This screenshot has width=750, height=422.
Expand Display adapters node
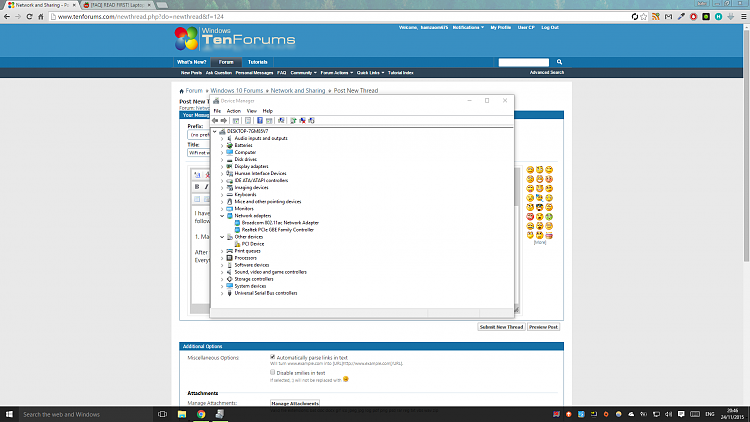click(x=222, y=167)
